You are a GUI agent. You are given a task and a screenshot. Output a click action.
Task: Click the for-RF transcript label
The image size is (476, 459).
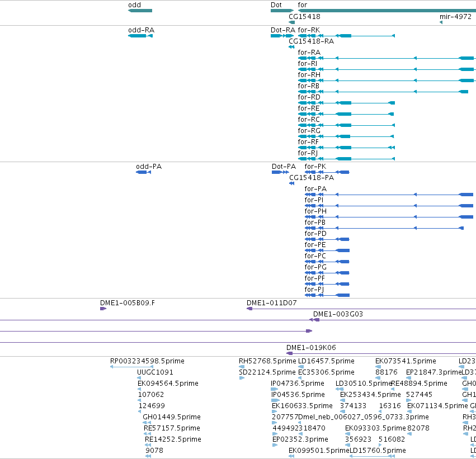click(x=308, y=142)
